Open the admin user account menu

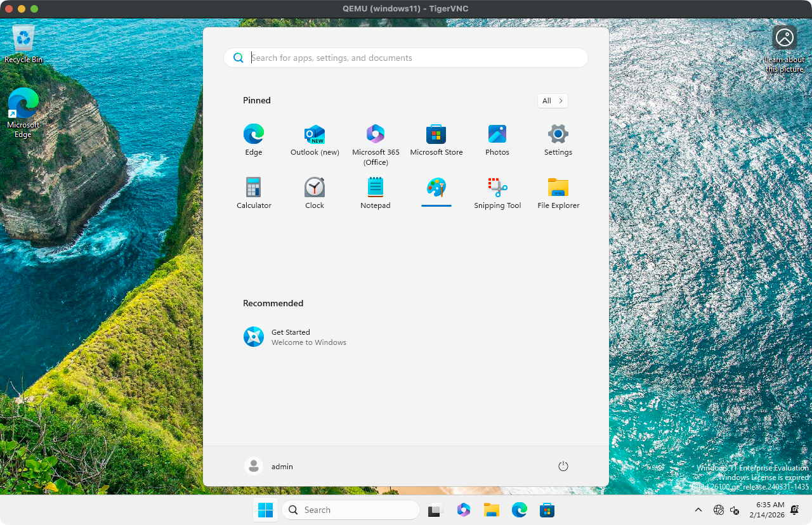click(270, 466)
